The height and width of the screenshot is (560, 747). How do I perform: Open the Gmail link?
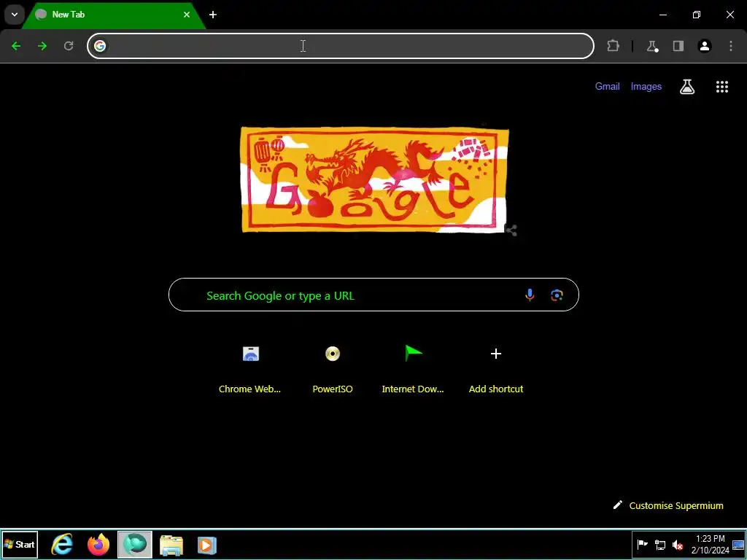pos(608,86)
